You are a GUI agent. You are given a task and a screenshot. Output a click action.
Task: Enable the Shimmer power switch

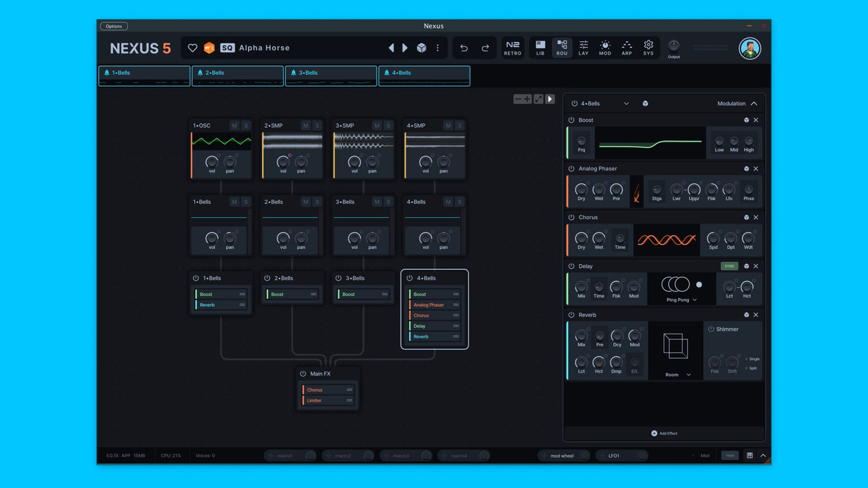tap(711, 329)
